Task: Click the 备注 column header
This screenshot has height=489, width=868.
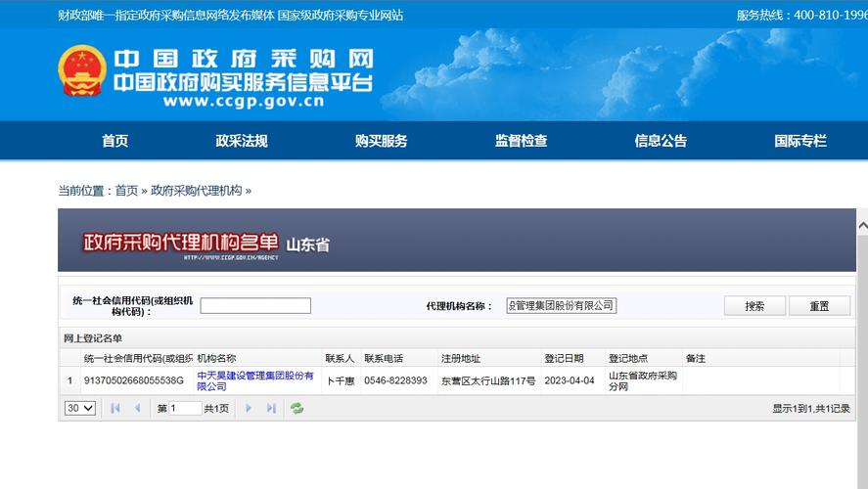Action: tap(696, 359)
